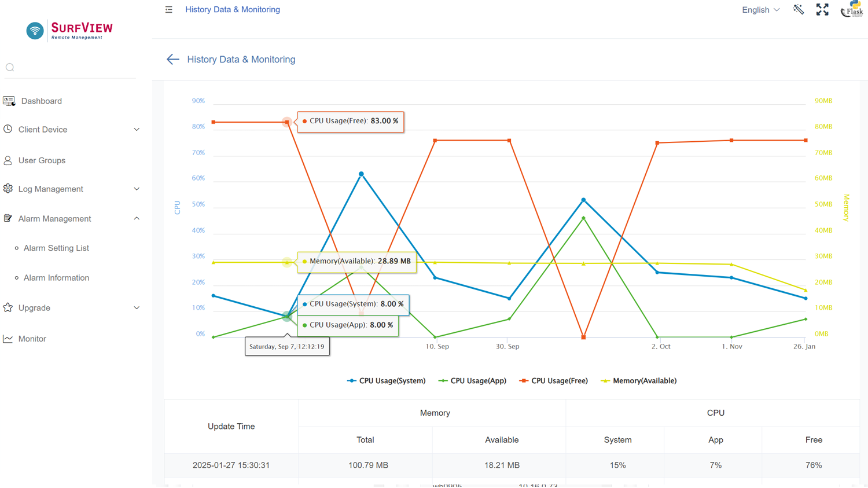Toggle CPU Usage(Free) legend item
868x488 pixels.
click(554, 381)
